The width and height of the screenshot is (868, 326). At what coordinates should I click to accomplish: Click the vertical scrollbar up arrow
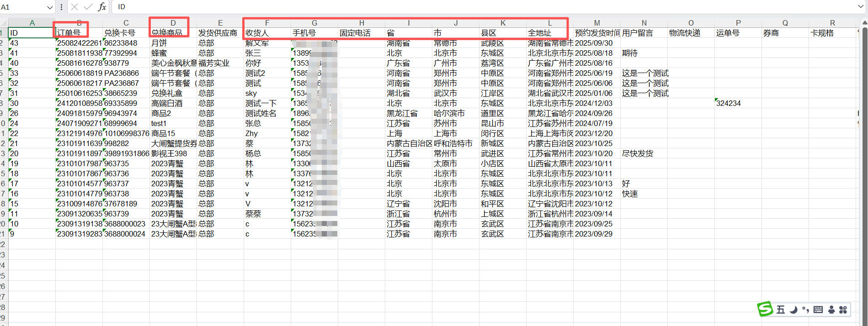click(x=864, y=22)
